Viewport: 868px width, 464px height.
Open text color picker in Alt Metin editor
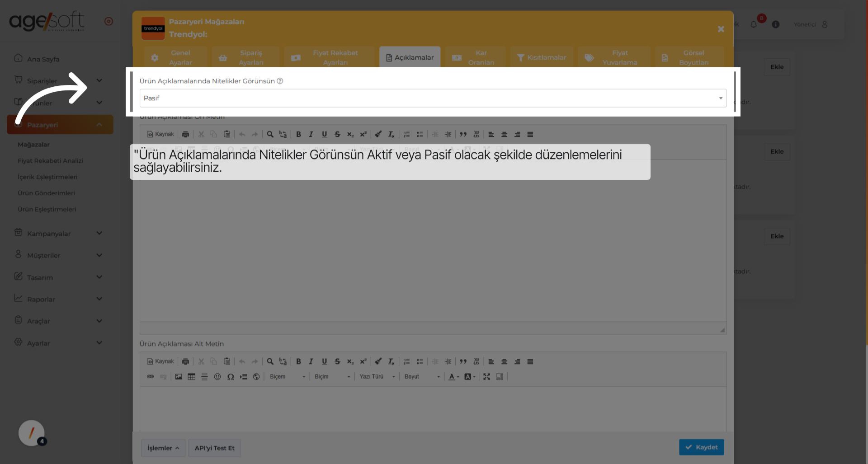pos(454,376)
